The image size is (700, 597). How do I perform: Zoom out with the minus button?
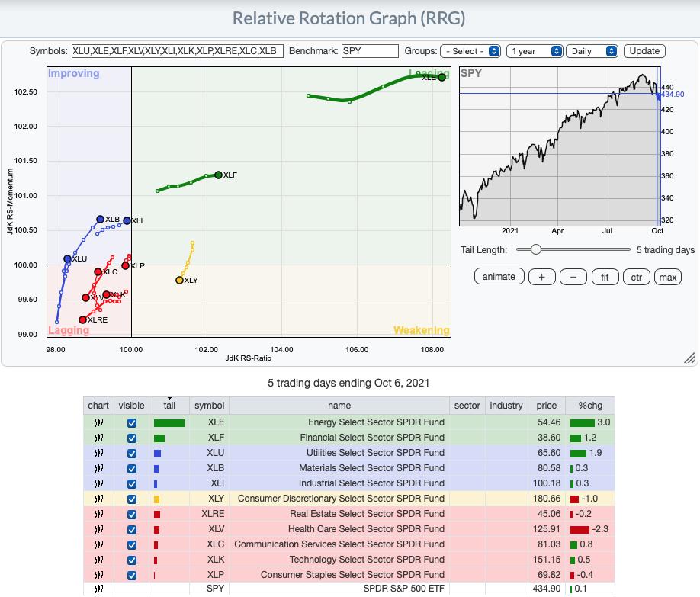(573, 277)
